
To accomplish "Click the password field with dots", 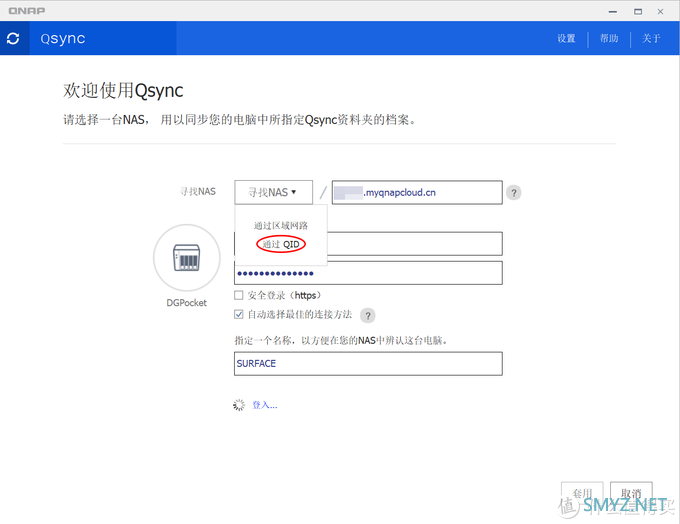I will coord(368,273).
